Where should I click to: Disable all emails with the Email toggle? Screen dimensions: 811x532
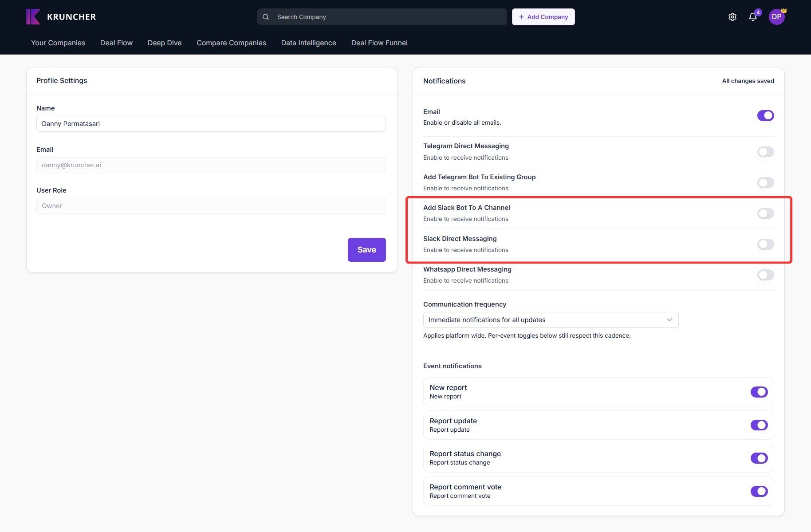(765, 115)
